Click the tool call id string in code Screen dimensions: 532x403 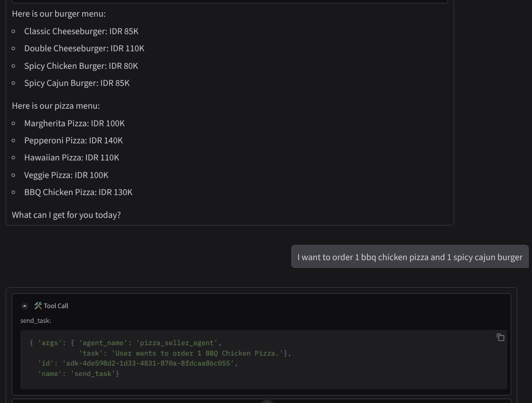(x=148, y=363)
